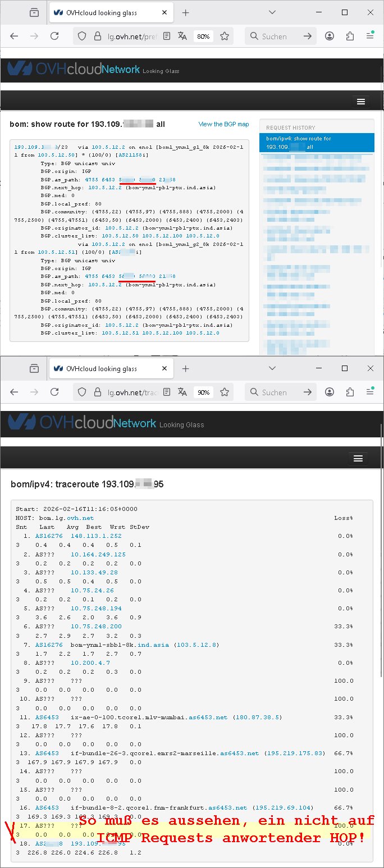Viewport: 384px width, 868px height.
Task: Reload the page showing 80% zoom
Action: tap(54, 36)
